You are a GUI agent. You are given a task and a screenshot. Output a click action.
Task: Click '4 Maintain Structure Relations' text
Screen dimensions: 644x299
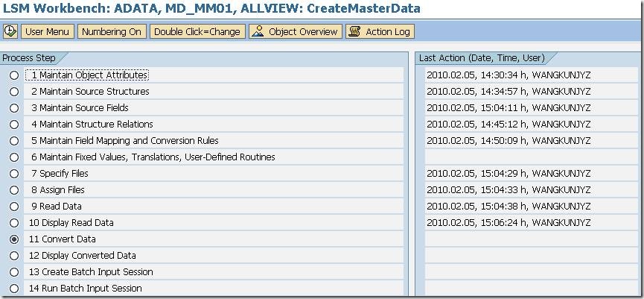[92, 125]
